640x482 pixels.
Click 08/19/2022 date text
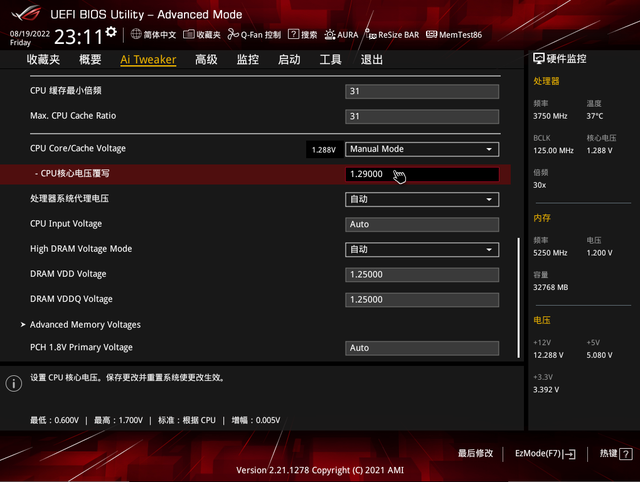(30, 34)
